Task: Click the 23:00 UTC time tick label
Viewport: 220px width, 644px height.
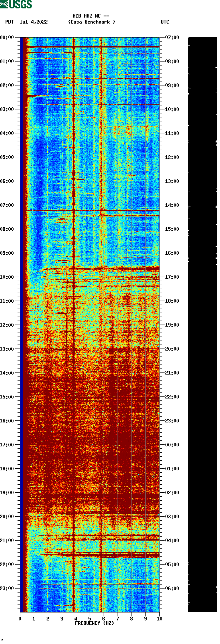Action: tap(172, 421)
